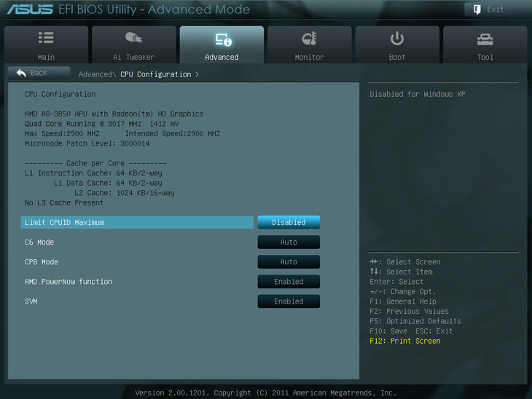Click the Tool tab printer icon
Viewport: 532px width, 399px height.
point(485,39)
